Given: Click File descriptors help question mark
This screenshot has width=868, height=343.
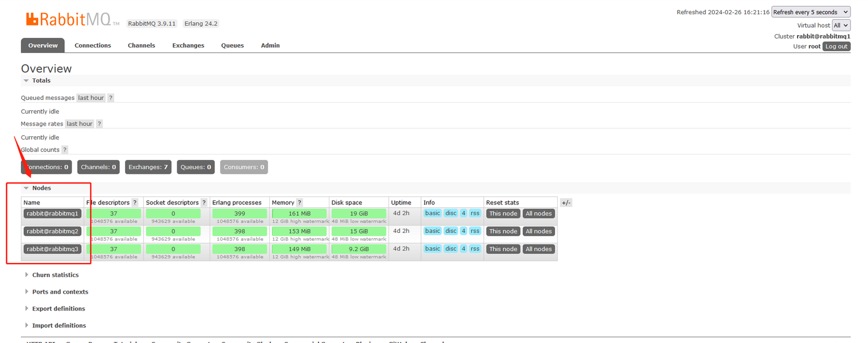Looking at the screenshot, I should pos(135,203).
